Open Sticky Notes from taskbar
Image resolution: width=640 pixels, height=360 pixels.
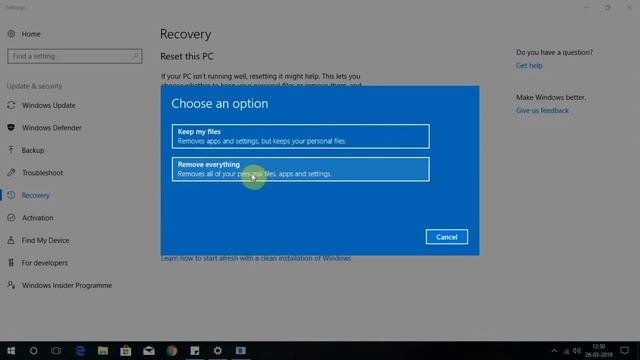(x=195, y=351)
